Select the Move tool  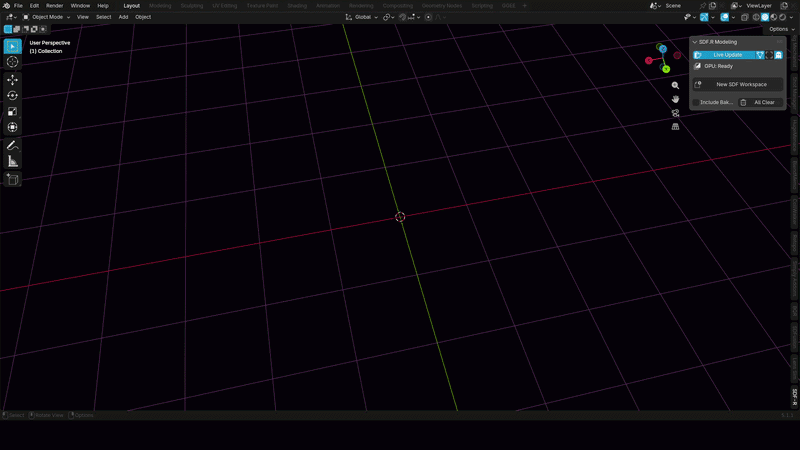coord(13,80)
